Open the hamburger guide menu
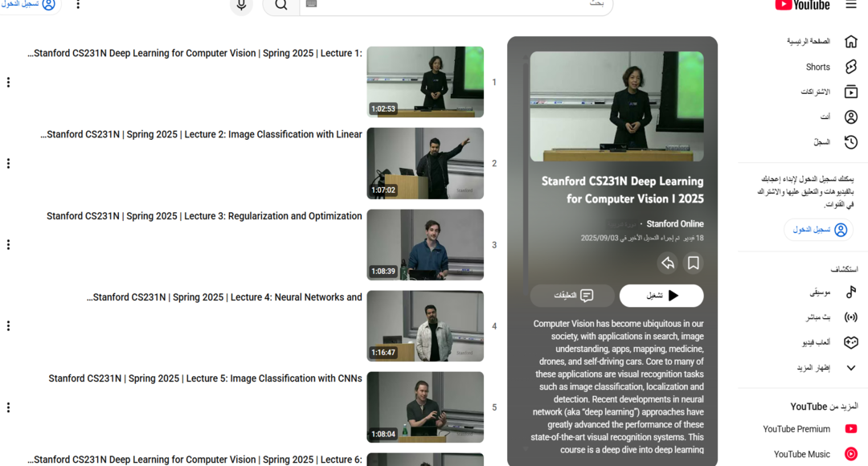The height and width of the screenshot is (466, 868). [x=851, y=5]
